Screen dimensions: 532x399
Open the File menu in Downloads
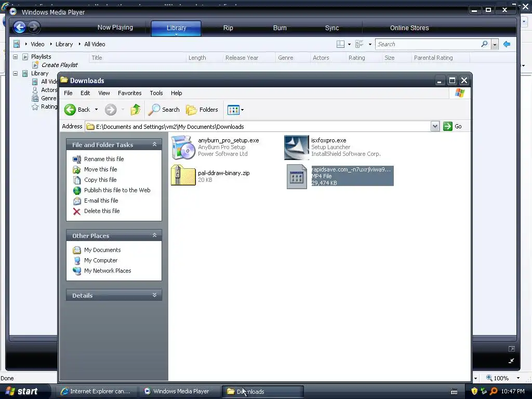(x=68, y=93)
